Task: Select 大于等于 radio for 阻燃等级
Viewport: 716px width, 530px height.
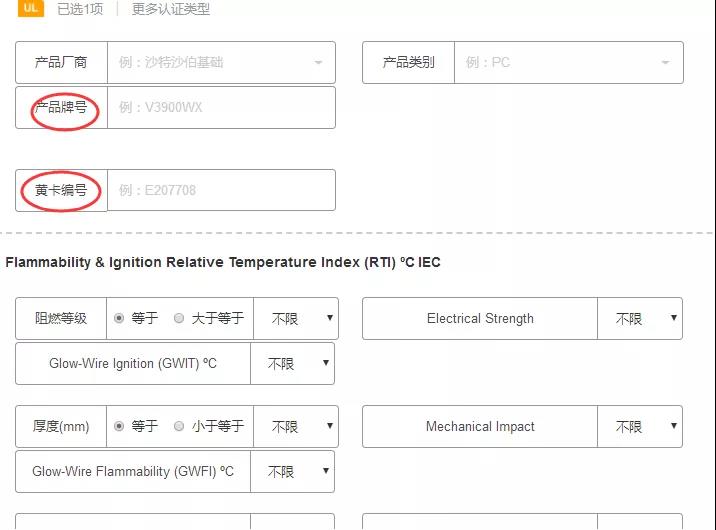Action: 179,318
